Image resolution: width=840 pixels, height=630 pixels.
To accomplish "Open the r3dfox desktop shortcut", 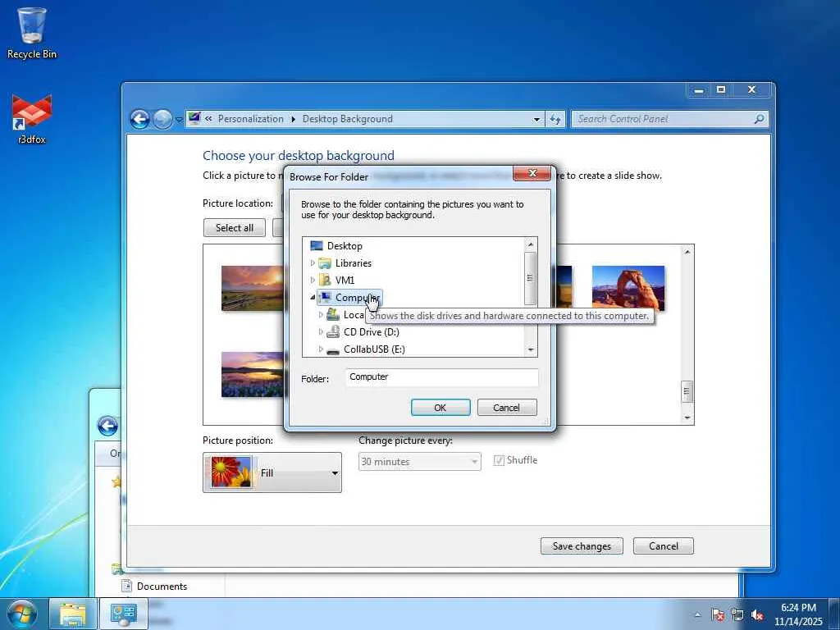I will (32, 119).
